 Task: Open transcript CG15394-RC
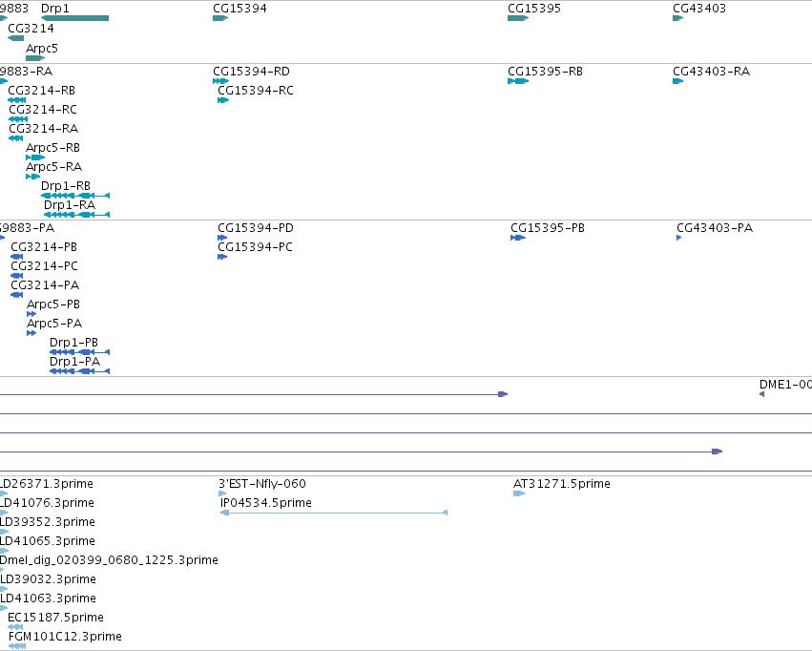pyautogui.click(x=256, y=91)
